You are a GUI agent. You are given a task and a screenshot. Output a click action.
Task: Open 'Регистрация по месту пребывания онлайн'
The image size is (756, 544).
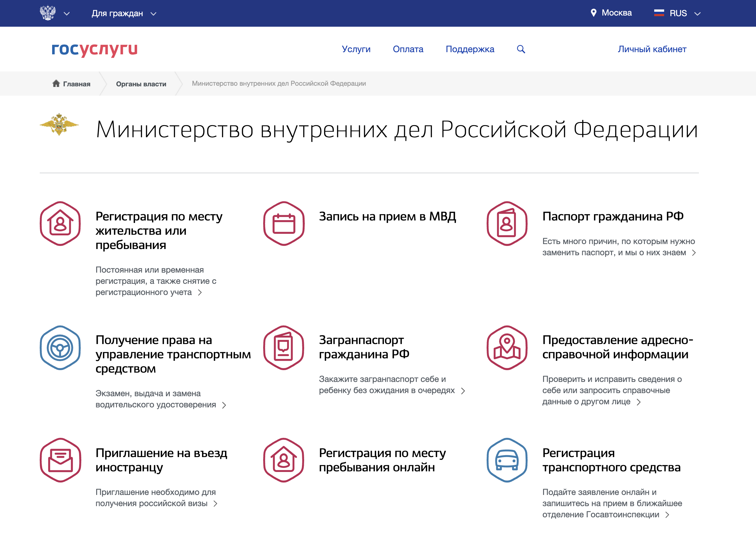pos(382,460)
